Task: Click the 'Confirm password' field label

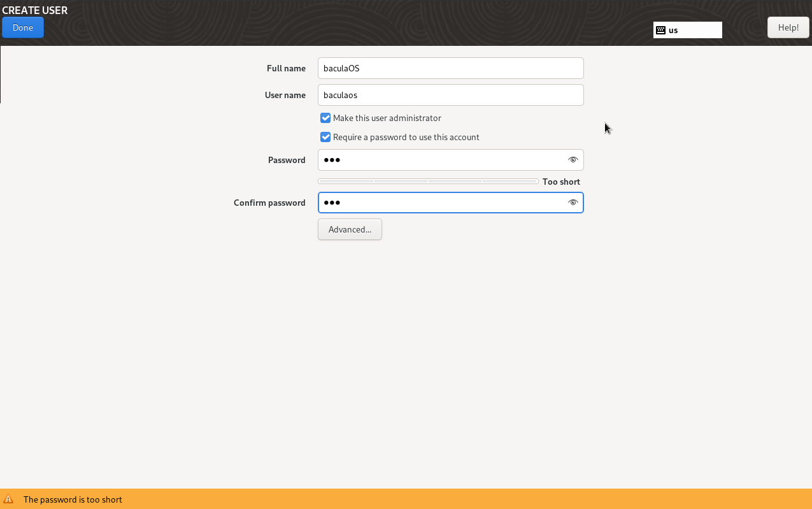Action: click(x=269, y=203)
